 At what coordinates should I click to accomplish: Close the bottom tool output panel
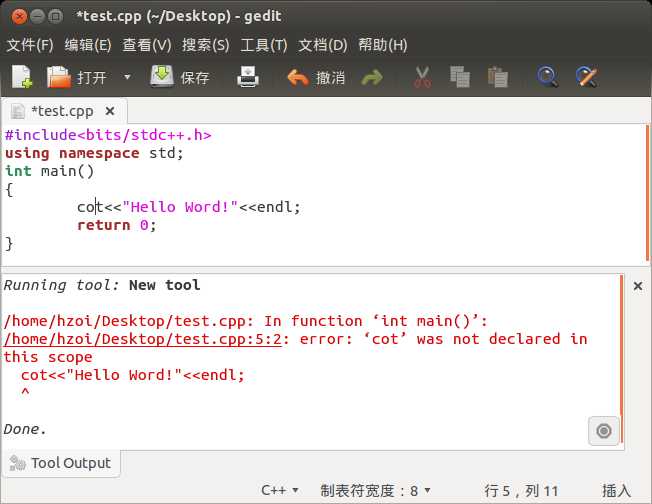(x=637, y=286)
